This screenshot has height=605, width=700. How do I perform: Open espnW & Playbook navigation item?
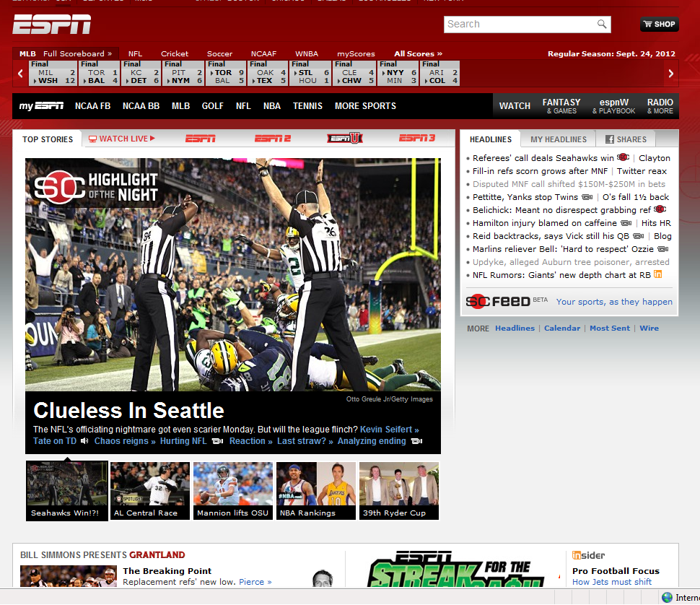(614, 106)
